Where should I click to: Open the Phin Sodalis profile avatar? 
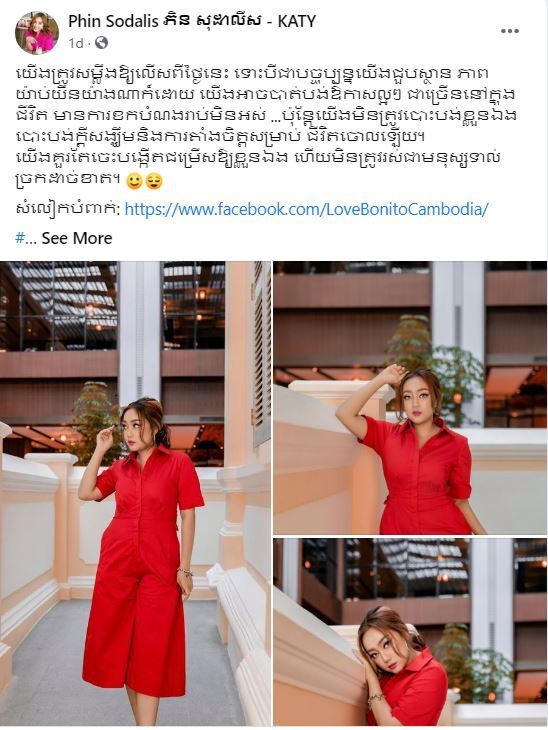(x=37, y=33)
